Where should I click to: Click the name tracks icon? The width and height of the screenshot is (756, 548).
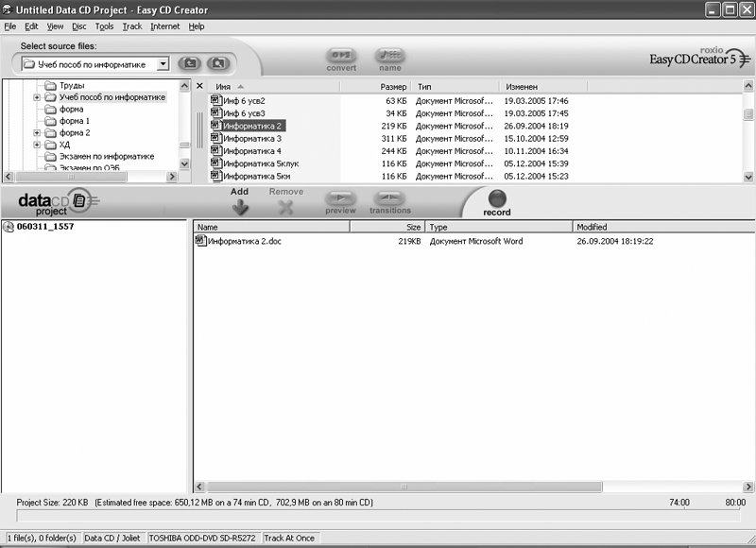(x=389, y=55)
